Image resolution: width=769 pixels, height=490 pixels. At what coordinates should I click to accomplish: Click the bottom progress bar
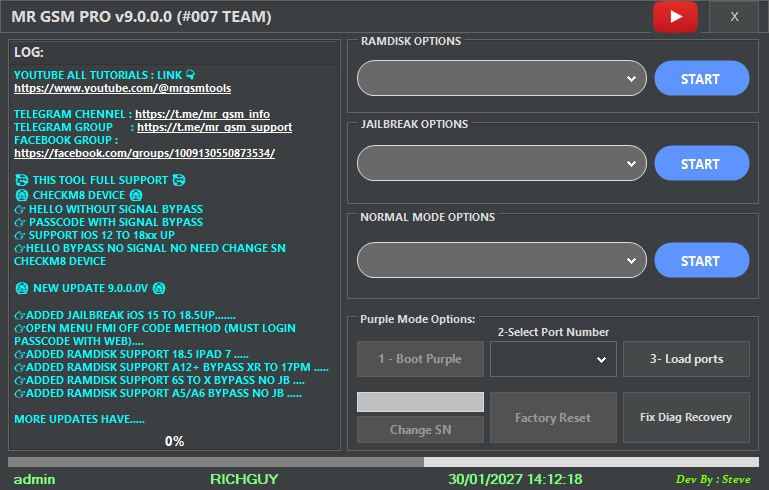tap(384, 462)
